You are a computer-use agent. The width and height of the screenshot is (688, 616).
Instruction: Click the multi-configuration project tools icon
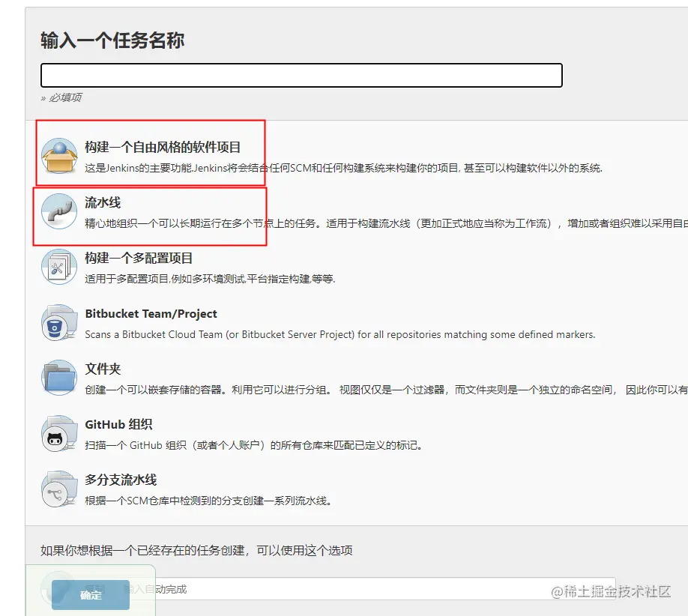coord(59,267)
